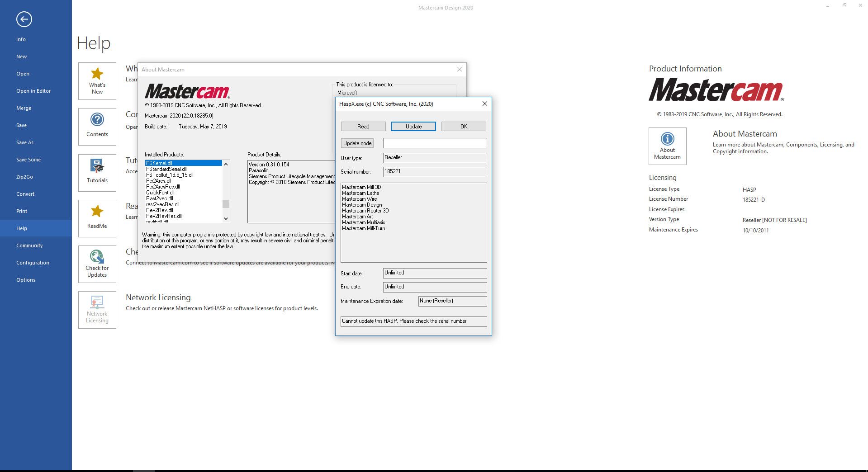This screenshot has width=868, height=472.
Task: Open the Tutorials icon
Action: tap(97, 166)
